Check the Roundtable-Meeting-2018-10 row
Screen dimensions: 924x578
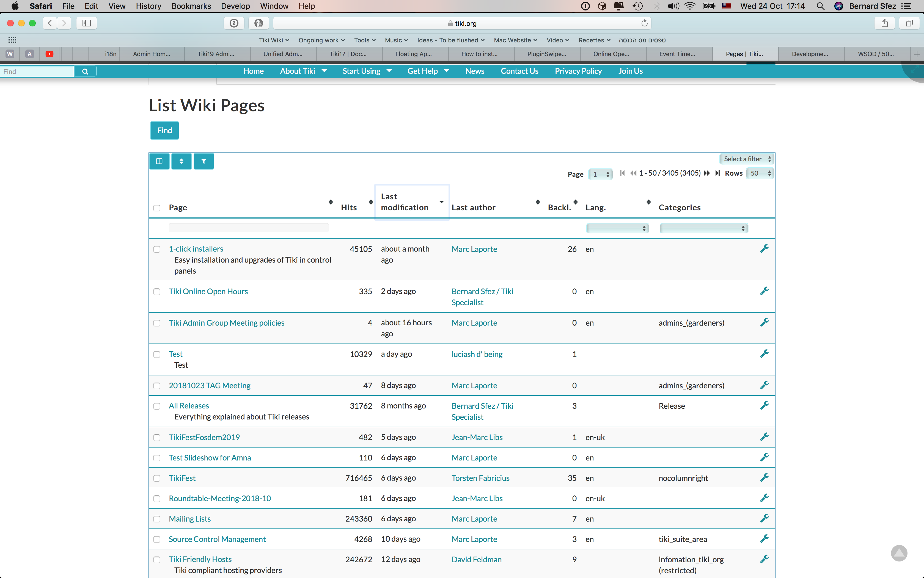(156, 498)
